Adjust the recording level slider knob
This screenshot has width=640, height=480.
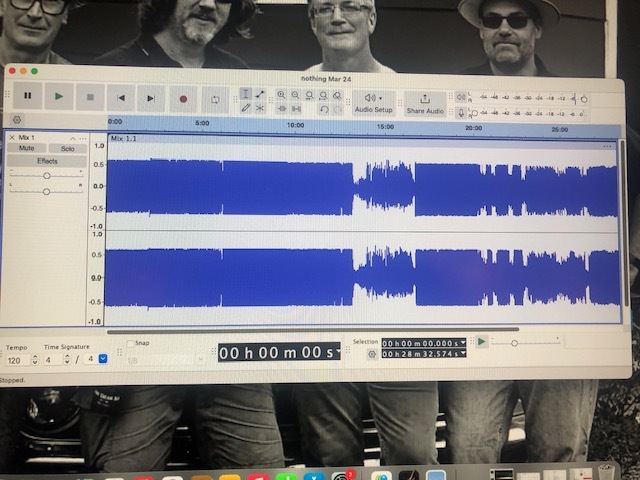click(475, 113)
